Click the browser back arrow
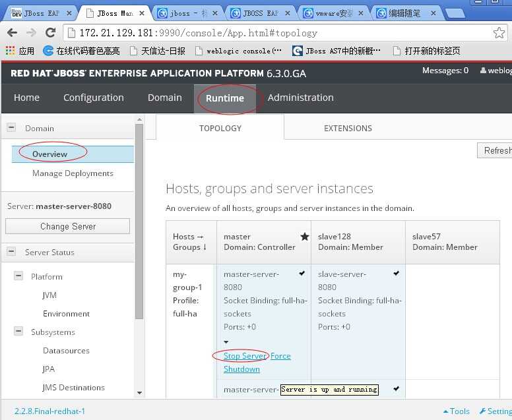512x420 pixels. pyautogui.click(x=12, y=32)
